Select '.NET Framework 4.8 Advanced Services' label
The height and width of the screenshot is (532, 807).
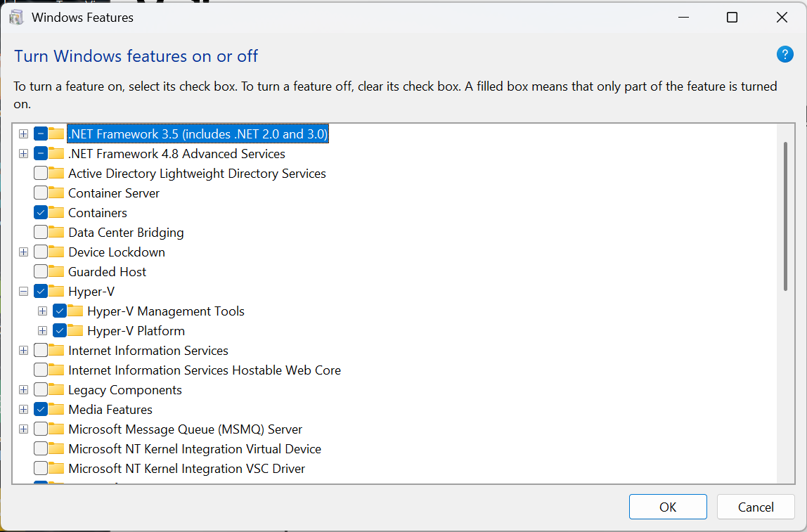coord(176,153)
